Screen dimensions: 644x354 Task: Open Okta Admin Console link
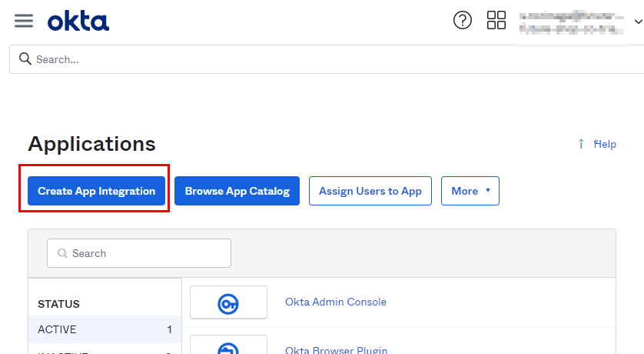(x=336, y=302)
